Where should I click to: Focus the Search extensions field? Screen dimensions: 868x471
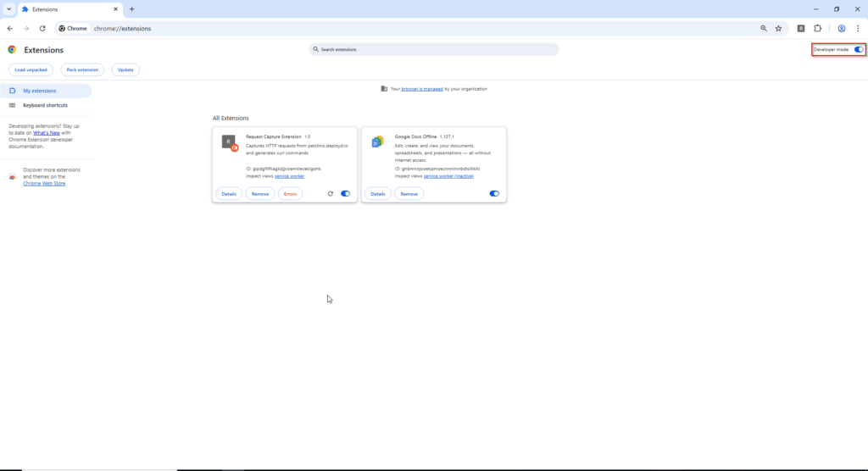click(x=434, y=49)
